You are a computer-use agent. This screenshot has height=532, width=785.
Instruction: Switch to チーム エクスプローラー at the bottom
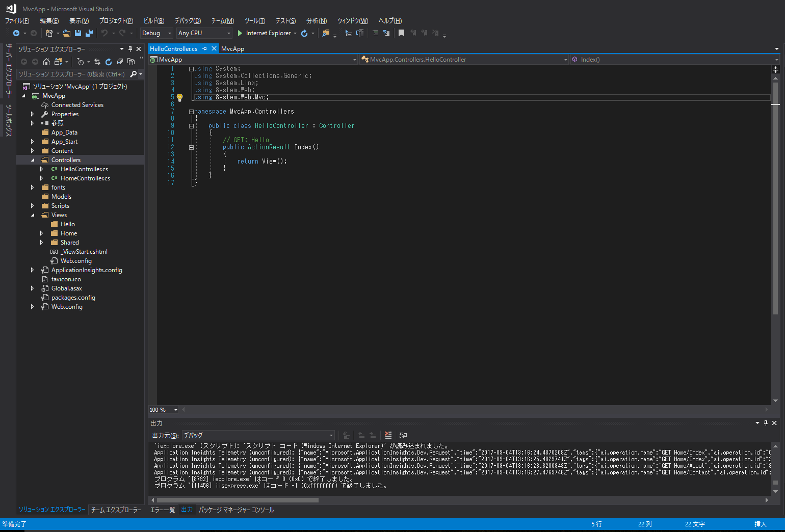(x=116, y=509)
